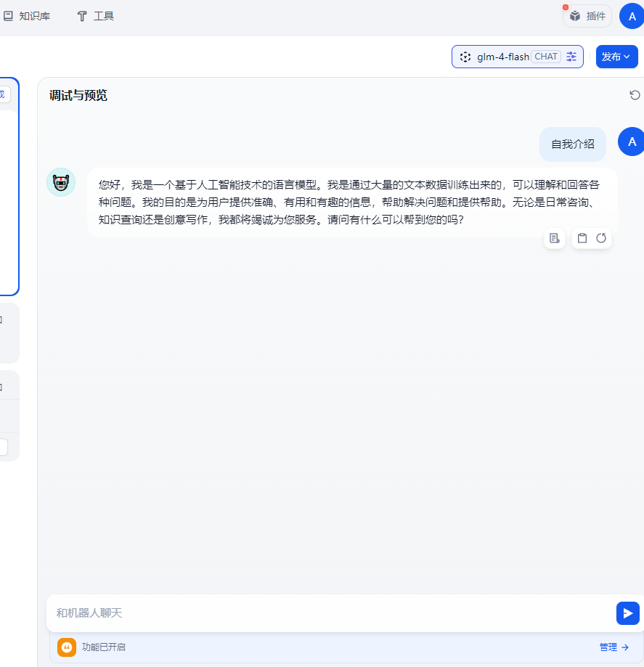Open the 插件 plugins button
This screenshot has height=667, width=644.
click(587, 16)
